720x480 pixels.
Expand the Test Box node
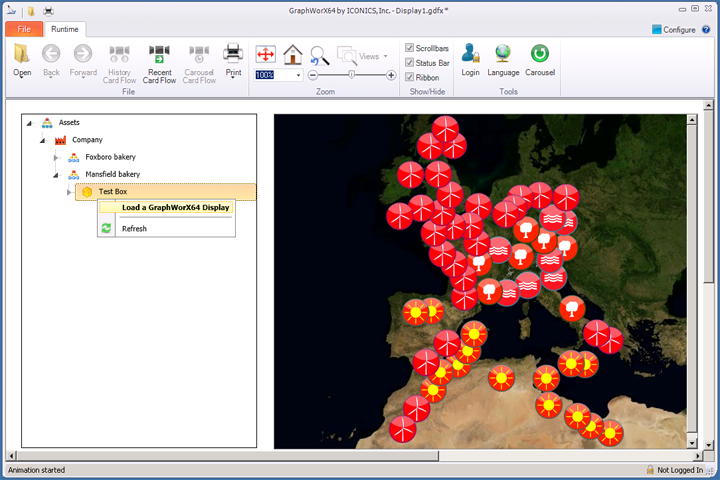click(x=69, y=192)
